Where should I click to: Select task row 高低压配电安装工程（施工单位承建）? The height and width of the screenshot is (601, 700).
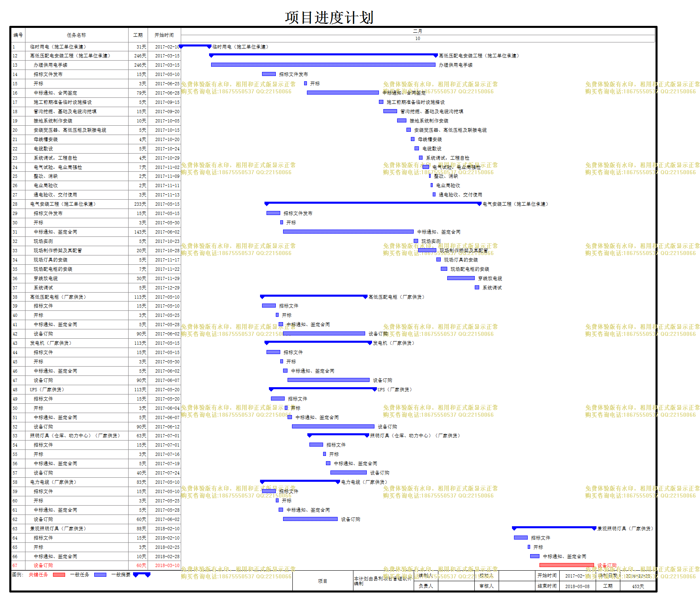click(x=96, y=56)
